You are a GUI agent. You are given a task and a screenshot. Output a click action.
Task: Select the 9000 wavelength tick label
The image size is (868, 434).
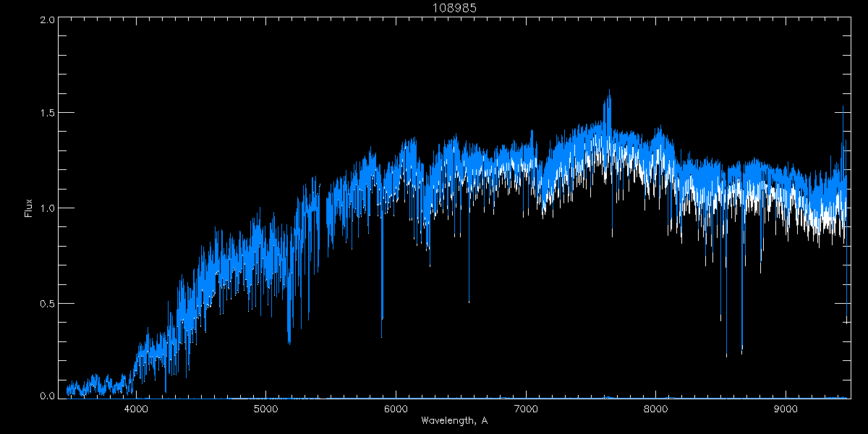(786, 408)
